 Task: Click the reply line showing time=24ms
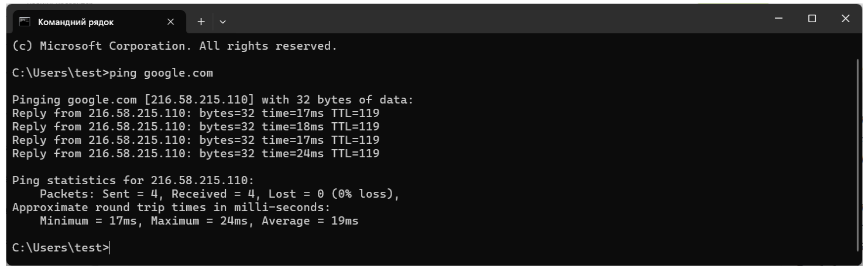(x=195, y=154)
